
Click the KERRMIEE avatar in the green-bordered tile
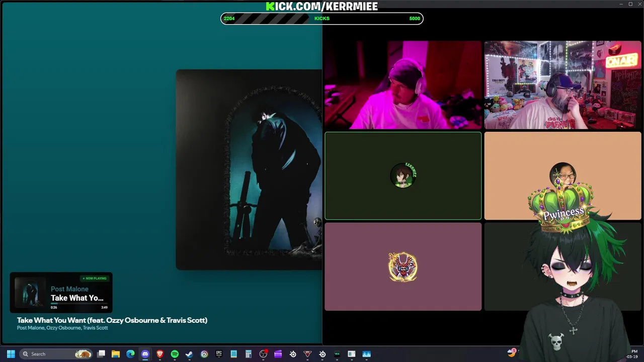[403, 175]
